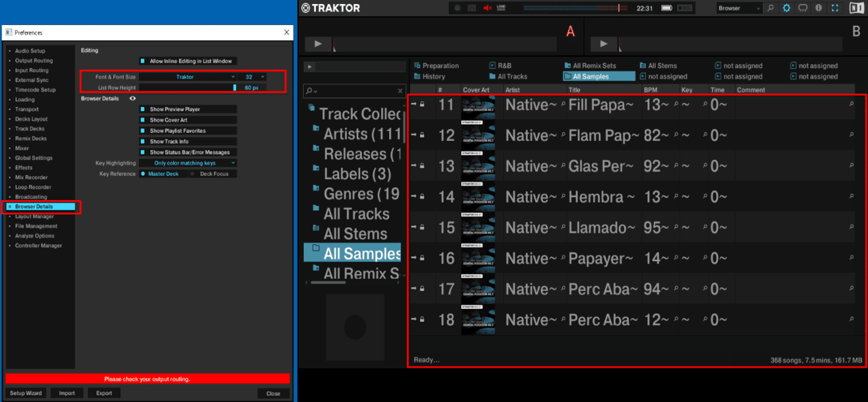
Task: Open Mixer preferences page
Action: tap(22, 148)
